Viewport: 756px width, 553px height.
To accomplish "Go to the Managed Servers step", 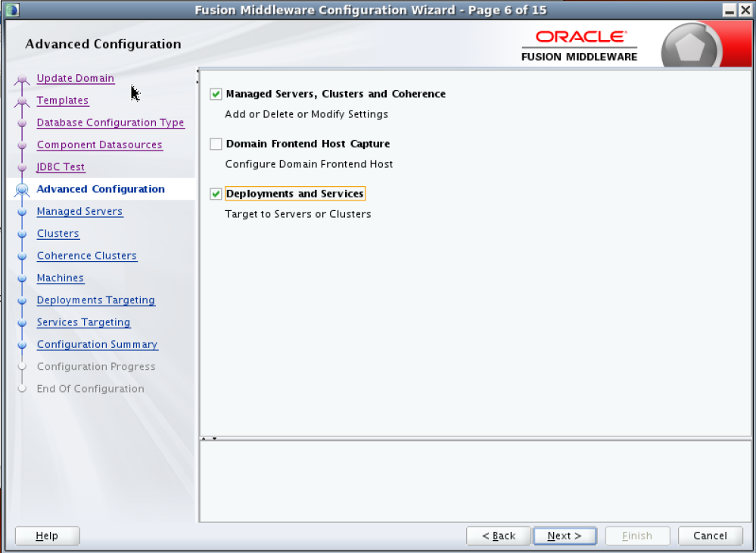I will [79, 211].
